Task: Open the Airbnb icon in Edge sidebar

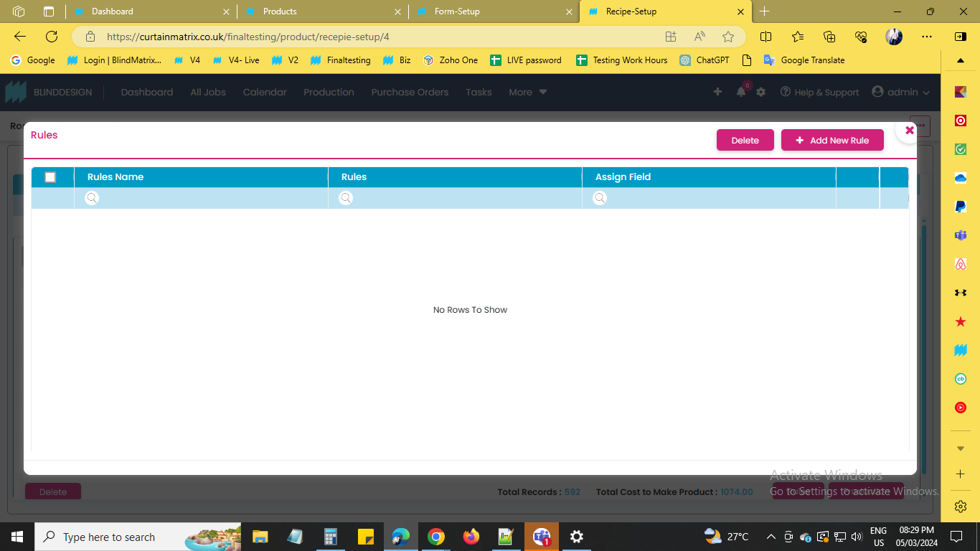Action: [961, 264]
